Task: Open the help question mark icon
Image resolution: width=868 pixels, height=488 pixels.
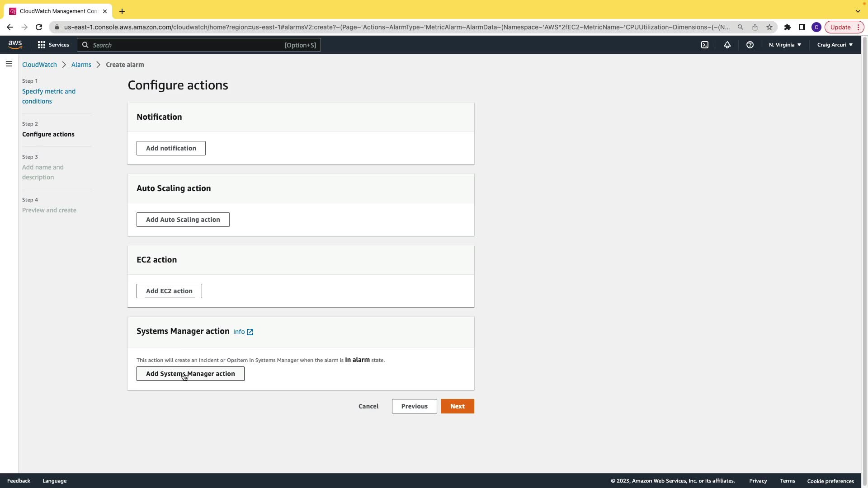Action: click(x=750, y=45)
